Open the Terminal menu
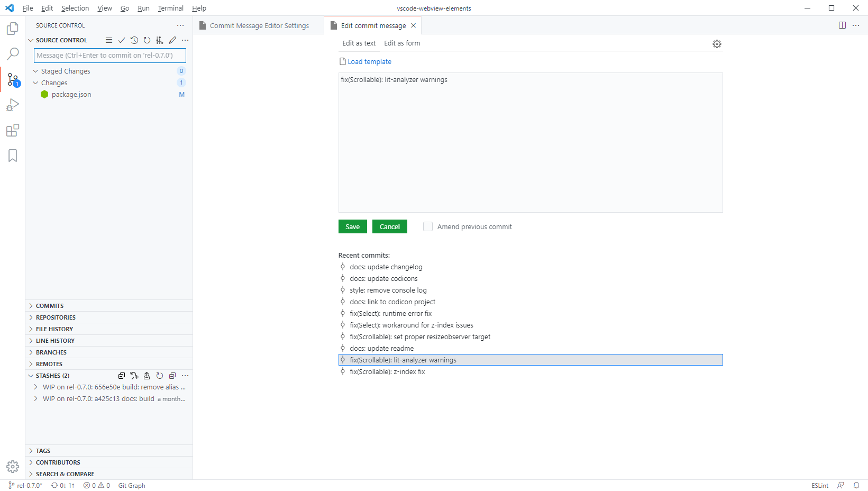The height and width of the screenshot is (491, 868). coord(170,8)
